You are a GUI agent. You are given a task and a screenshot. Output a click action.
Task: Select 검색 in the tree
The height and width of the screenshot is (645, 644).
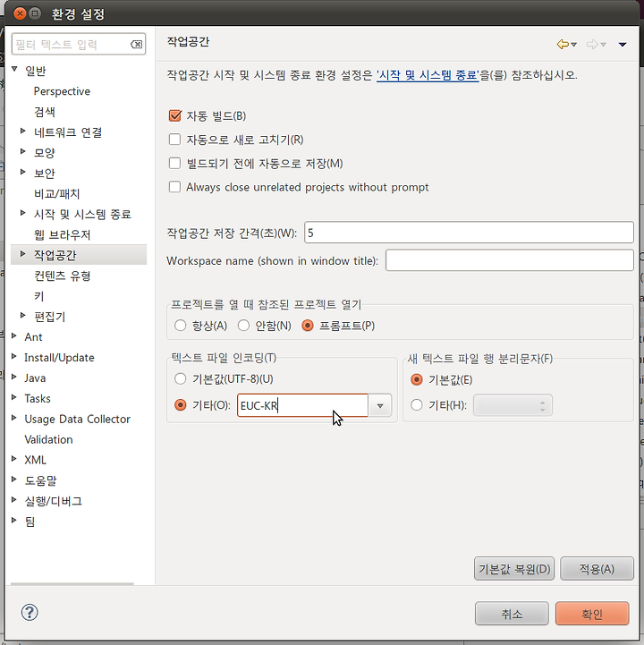click(45, 112)
